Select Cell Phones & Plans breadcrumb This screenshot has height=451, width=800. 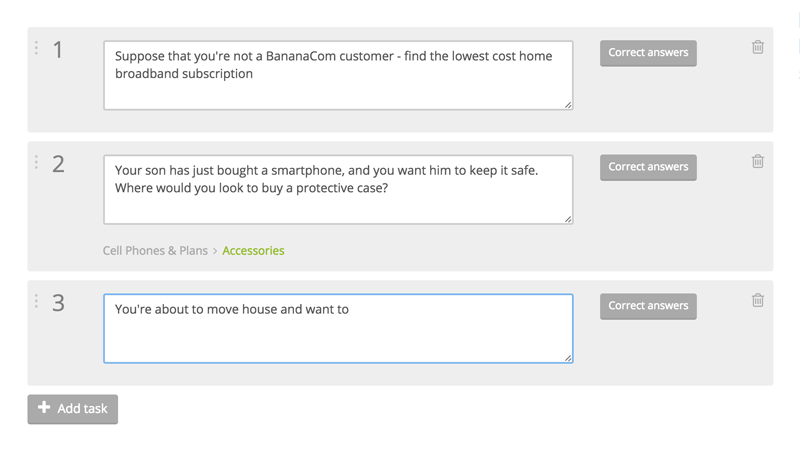click(x=155, y=250)
